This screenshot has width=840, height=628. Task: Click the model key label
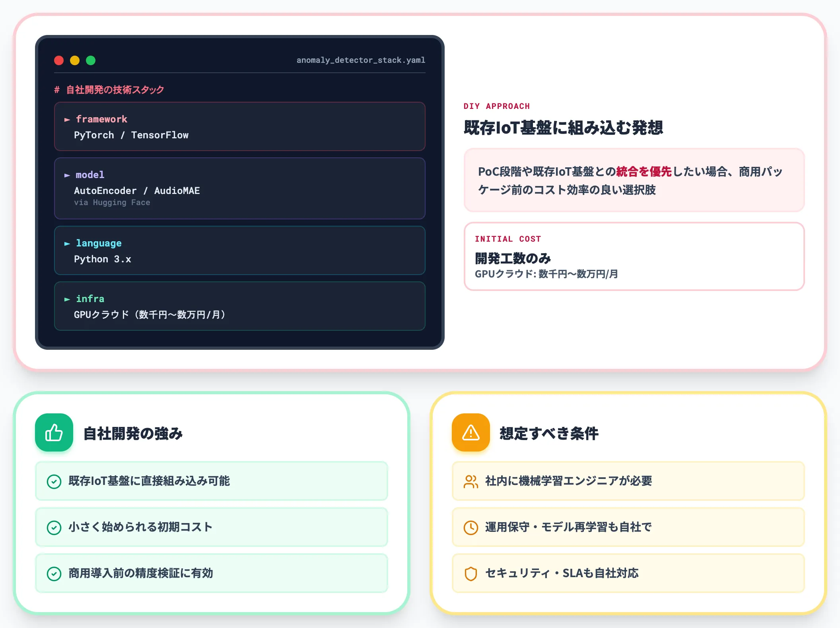pos(90,175)
